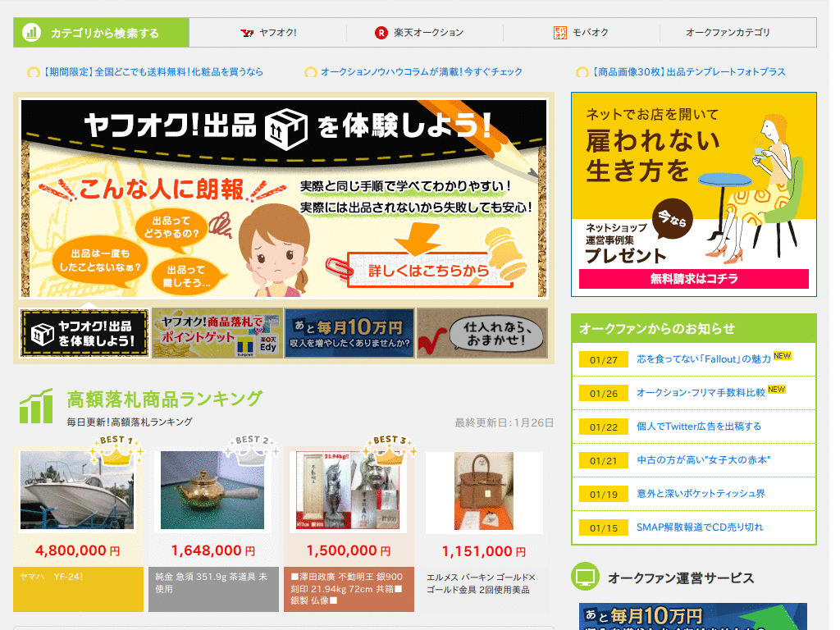Click the speech bubble icon beside オークファン運営サービス
This screenshot has height=630, width=840.
click(584, 577)
